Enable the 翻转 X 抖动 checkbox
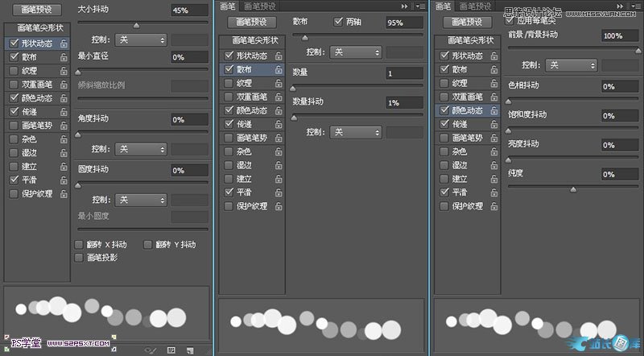This screenshot has width=644, height=356. click(79, 244)
